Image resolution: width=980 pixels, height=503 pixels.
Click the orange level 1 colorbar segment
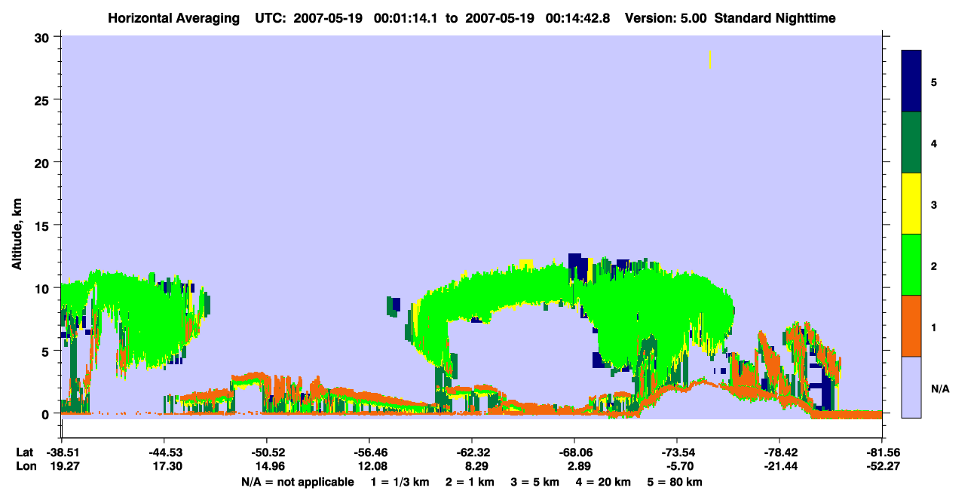[x=911, y=326]
